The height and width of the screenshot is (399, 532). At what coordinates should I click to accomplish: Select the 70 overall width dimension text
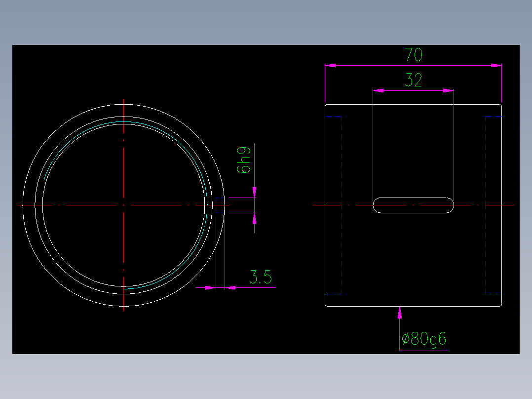click(413, 55)
